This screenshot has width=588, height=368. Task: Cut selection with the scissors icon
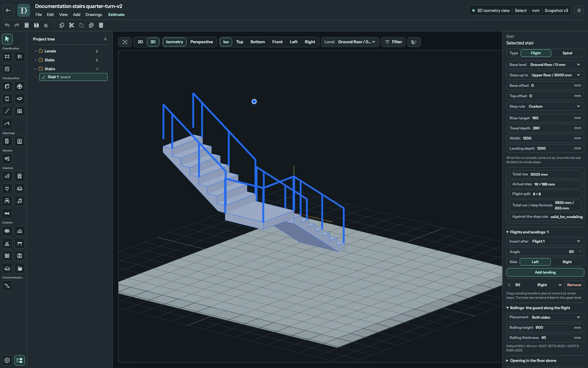pyautogui.click(x=72, y=25)
